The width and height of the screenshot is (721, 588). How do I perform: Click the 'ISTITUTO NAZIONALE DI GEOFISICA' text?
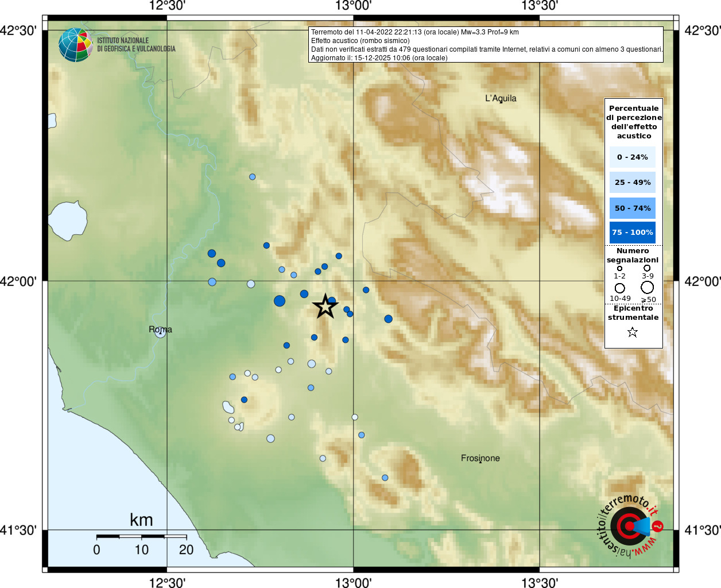coord(136,45)
